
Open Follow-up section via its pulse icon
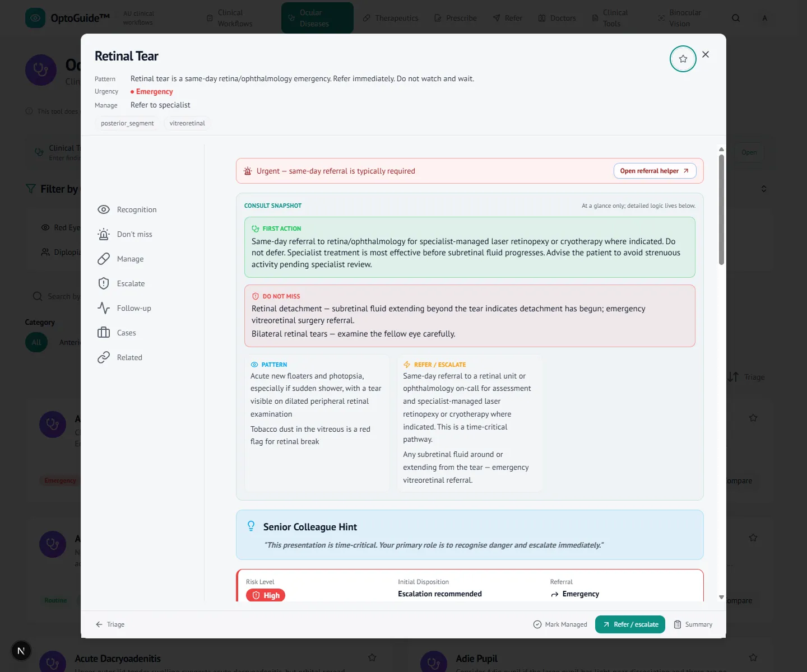point(104,308)
